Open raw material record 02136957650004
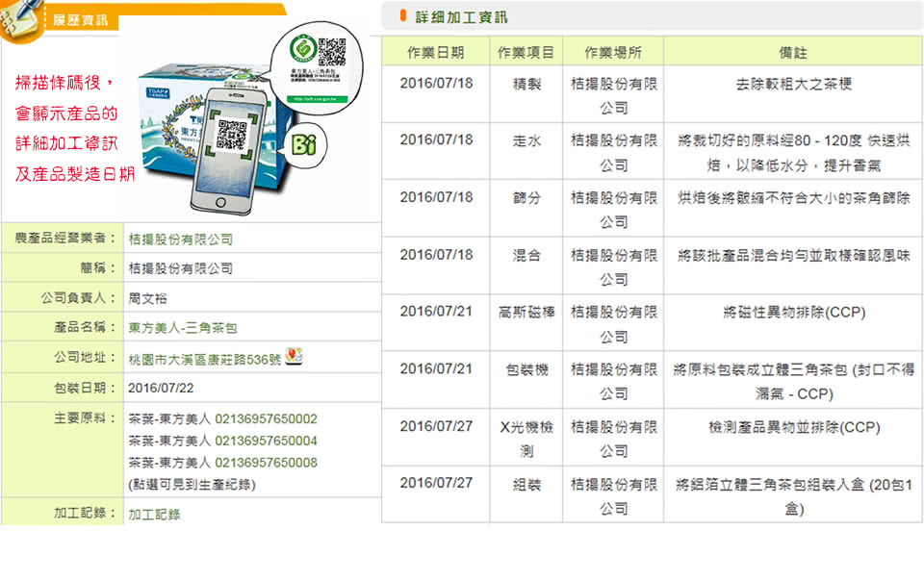 pyautogui.click(x=266, y=441)
